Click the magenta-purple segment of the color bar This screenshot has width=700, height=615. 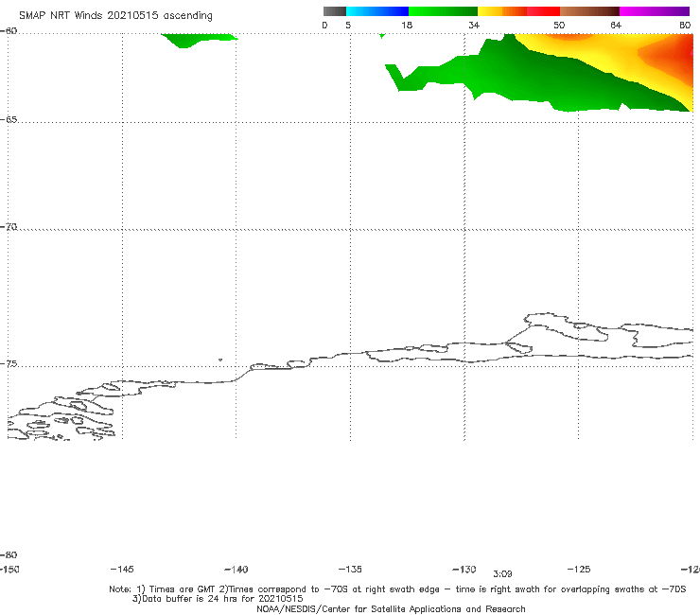[x=655, y=11]
